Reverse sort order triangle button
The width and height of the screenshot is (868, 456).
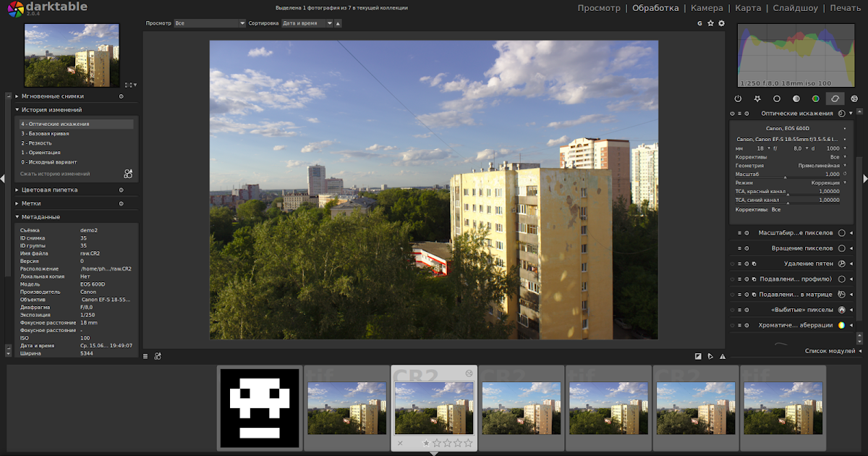click(338, 23)
